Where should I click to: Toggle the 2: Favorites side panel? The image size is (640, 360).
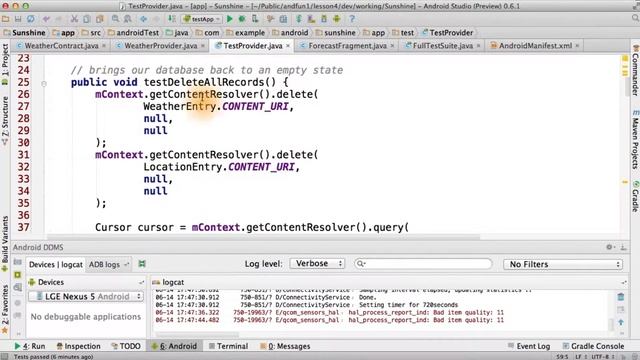(x=5, y=309)
